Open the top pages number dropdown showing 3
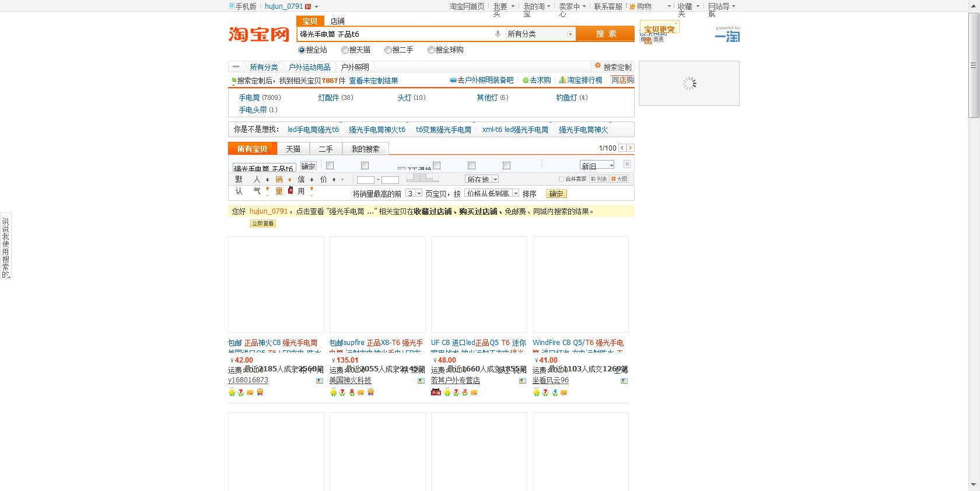Image resolution: width=980 pixels, height=491 pixels. tap(414, 193)
